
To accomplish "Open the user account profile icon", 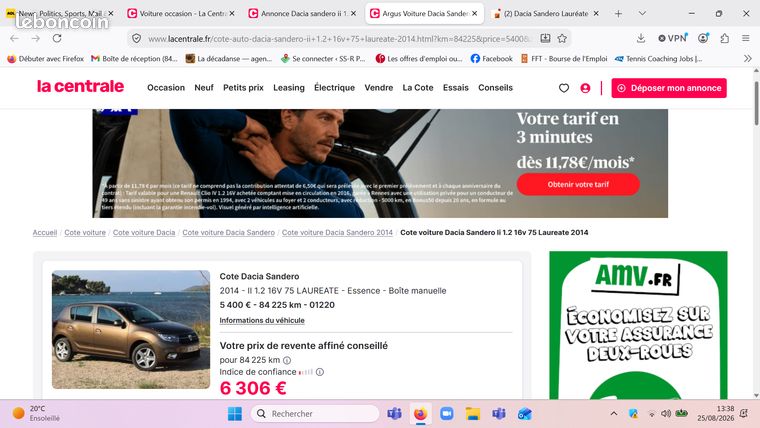I will [x=585, y=88].
